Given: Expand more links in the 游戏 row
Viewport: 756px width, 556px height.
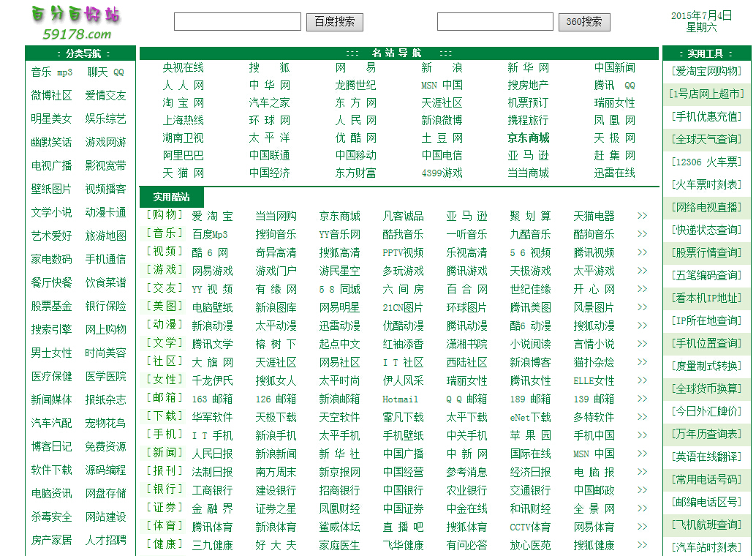Looking at the screenshot, I should (642, 271).
